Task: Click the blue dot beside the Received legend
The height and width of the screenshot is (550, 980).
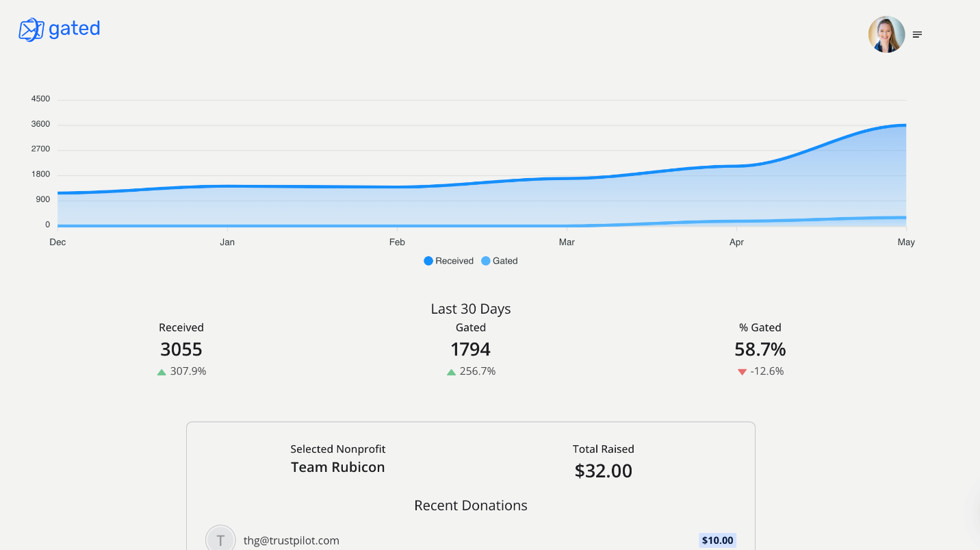Action: (428, 260)
